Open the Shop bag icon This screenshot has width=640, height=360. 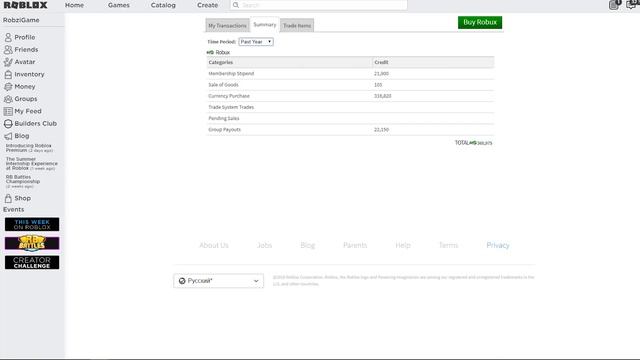[x=8, y=198]
